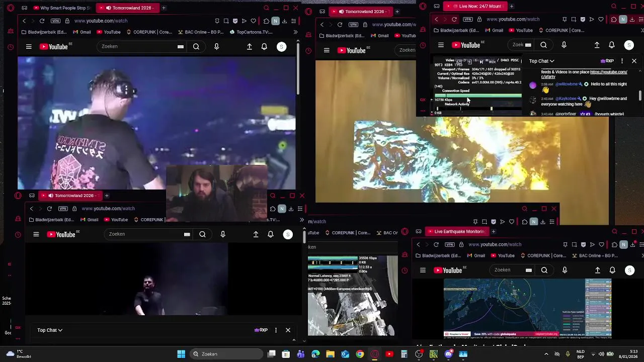The image size is (644, 362).
Task: Open YouTube guide hamburger in Why Smart People window
Action: [29, 46]
